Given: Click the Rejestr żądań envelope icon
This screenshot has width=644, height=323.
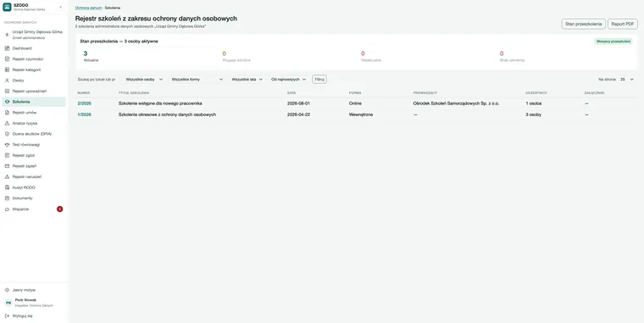Looking at the screenshot, I should coord(7,166).
